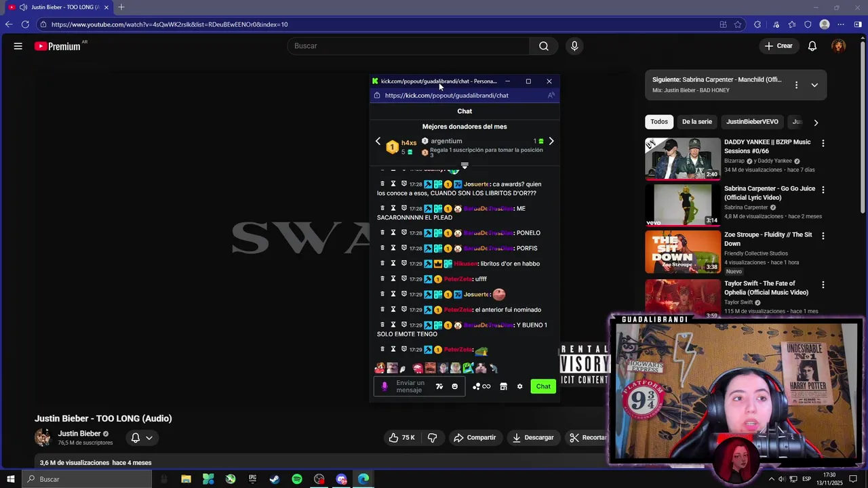Open a new Edge tab

click(x=121, y=7)
